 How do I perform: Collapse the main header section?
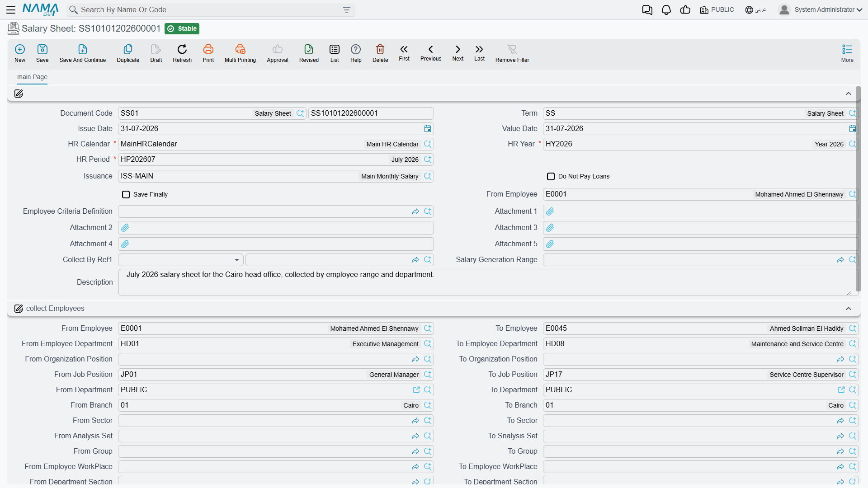click(849, 94)
